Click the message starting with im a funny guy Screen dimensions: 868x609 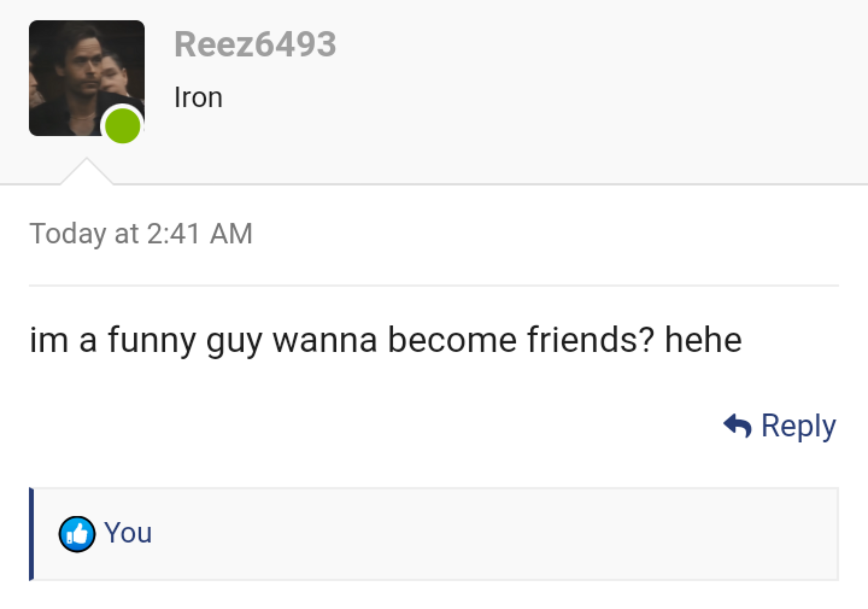385,340
